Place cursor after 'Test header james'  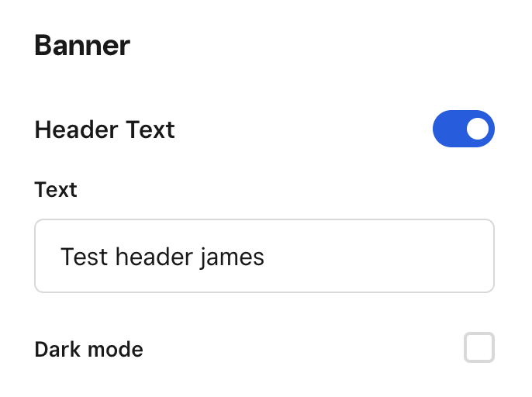coord(265,257)
